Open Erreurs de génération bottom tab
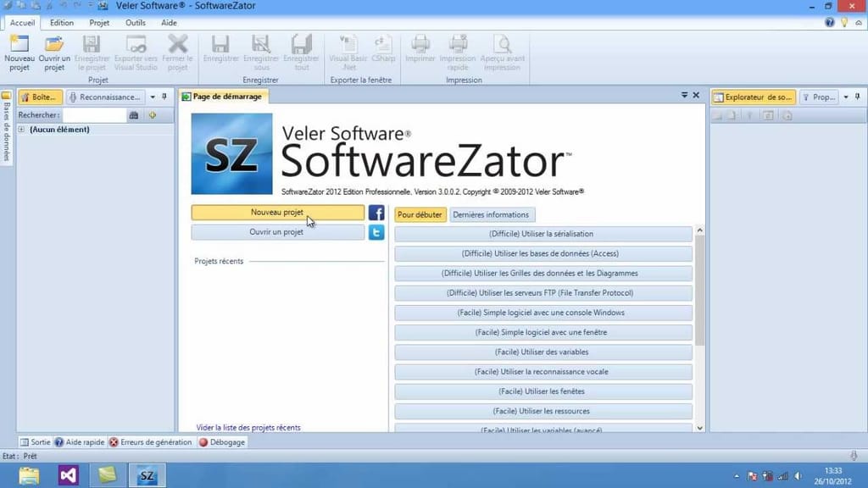The image size is (868, 488). pyautogui.click(x=151, y=442)
